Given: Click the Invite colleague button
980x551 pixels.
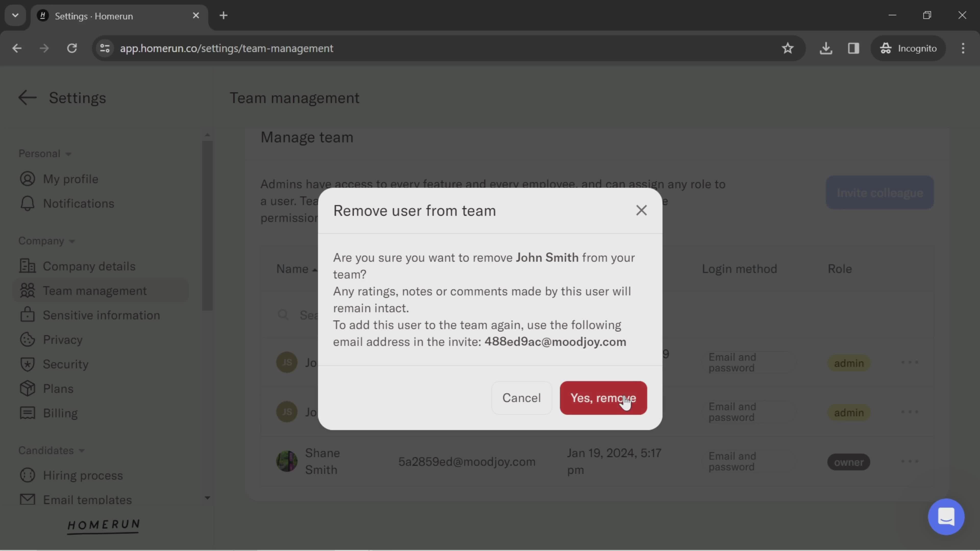Looking at the screenshot, I should pos(879,193).
